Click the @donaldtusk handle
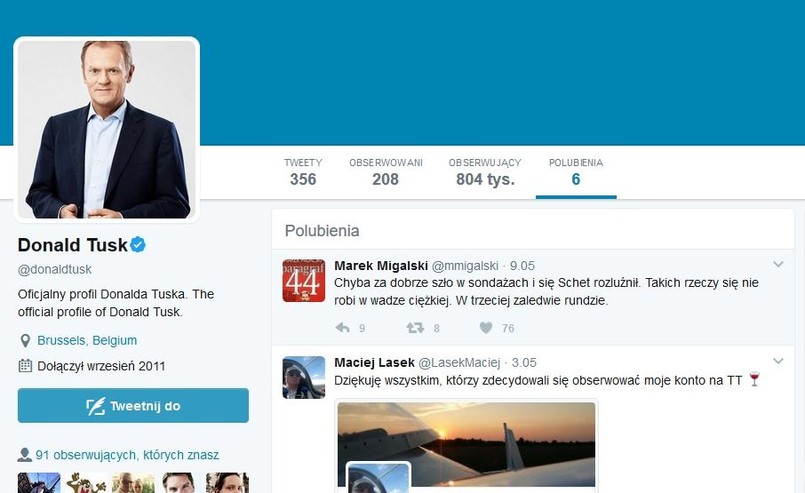Viewport: 805px width, 493px height. (x=54, y=270)
